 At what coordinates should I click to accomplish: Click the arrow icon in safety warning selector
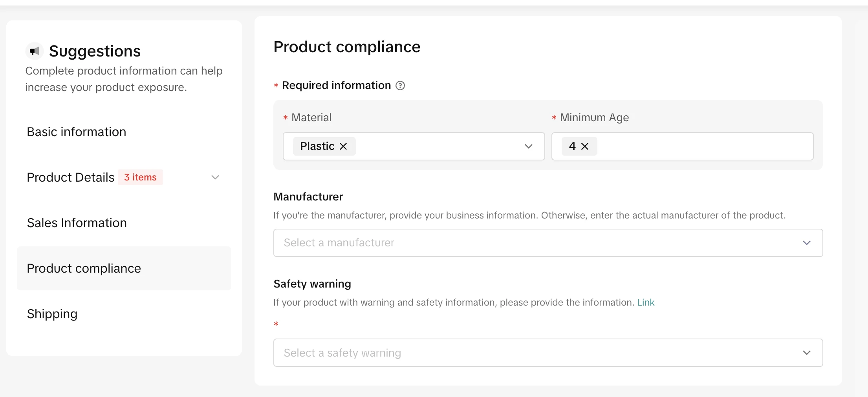click(806, 353)
